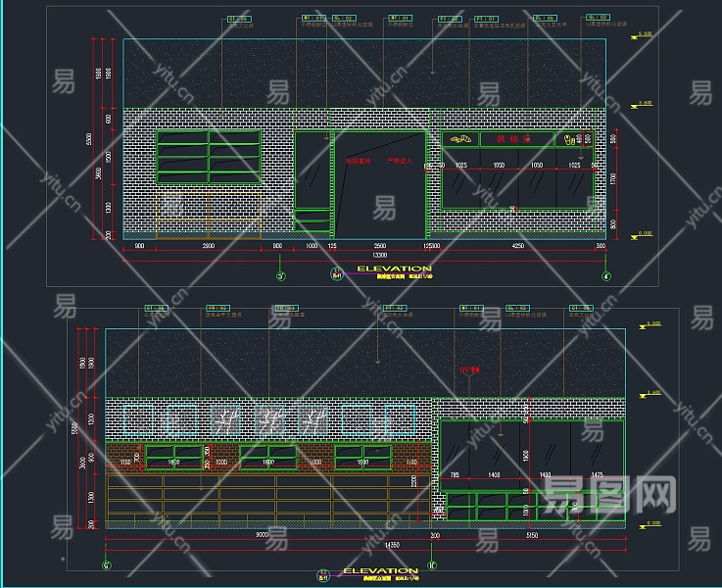The height and width of the screenshot is (588, 722).
Task: Click the 9000 dimension text
Action: tap(262, 535)
